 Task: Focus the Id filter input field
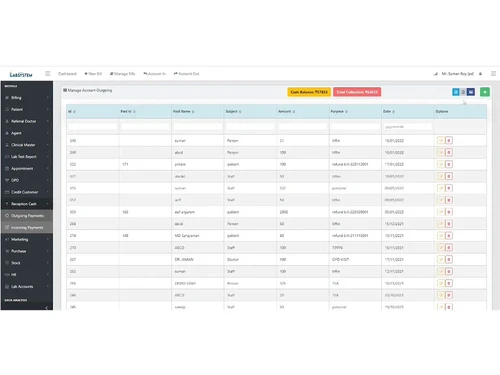coord(92,127)
